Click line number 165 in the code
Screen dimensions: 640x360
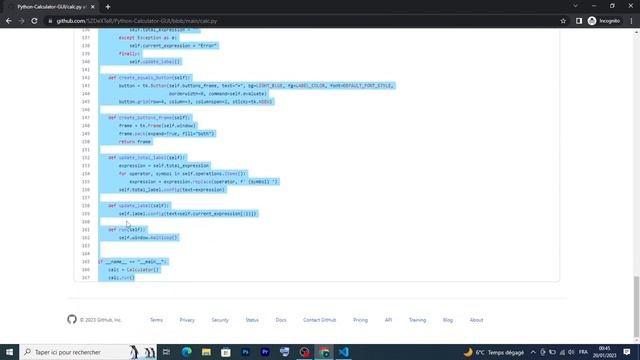click(x=86, y=262)
